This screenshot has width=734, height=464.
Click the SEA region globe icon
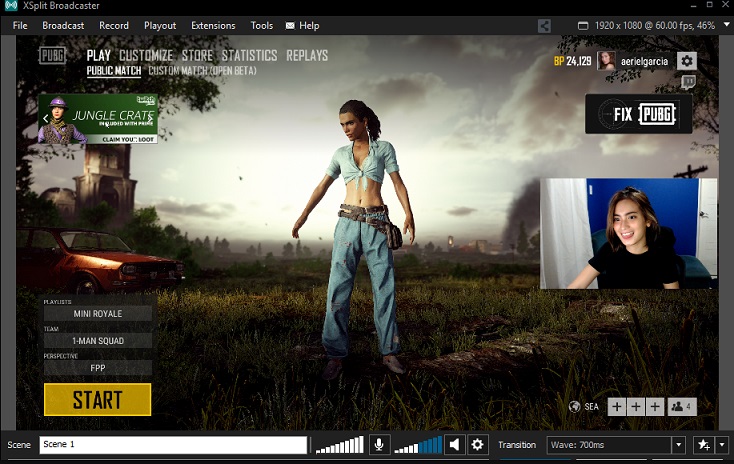click(x=574, y=406)
